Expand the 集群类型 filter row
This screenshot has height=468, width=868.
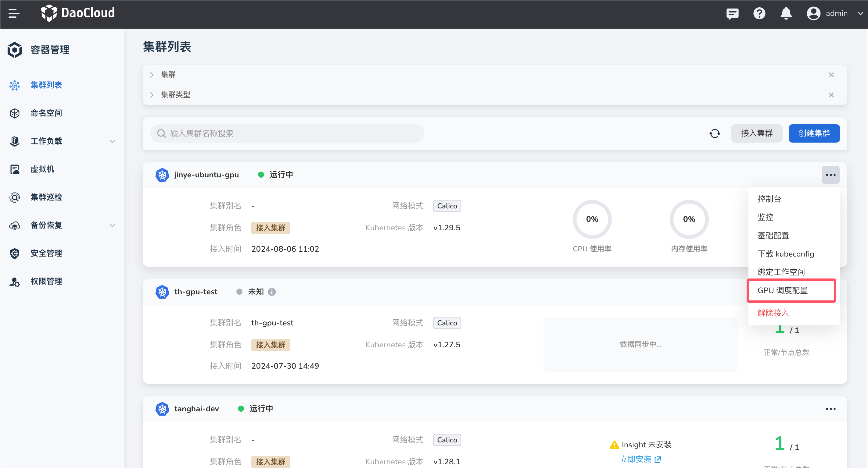pyautogui.click(x=152, y=95)
